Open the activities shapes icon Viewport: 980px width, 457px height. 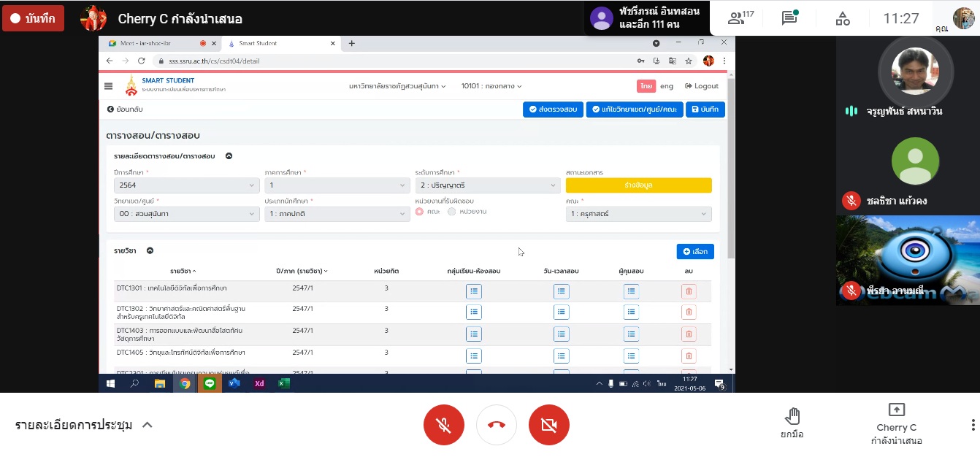pos(843,18)
